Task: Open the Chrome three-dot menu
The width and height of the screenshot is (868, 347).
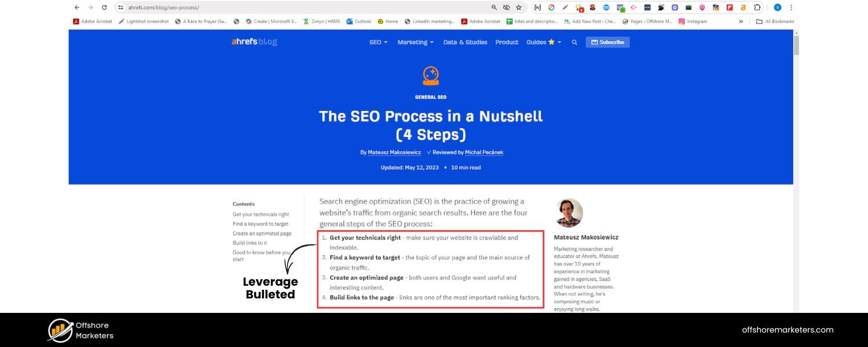Action: [x=791, y=8]
